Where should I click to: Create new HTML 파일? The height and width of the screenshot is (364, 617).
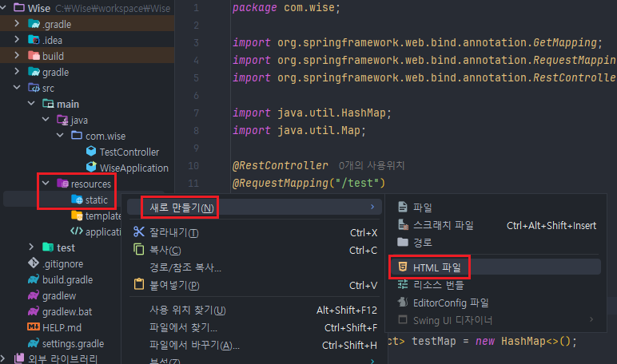tap(496, 267)
